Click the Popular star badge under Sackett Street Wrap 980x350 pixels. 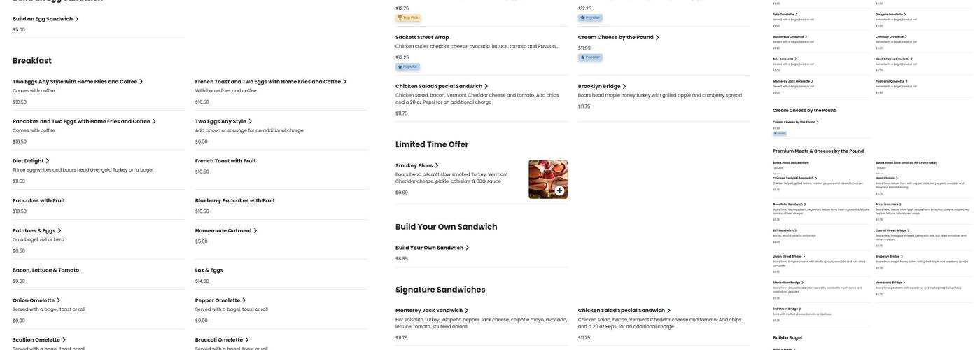[x=407, y=66]
